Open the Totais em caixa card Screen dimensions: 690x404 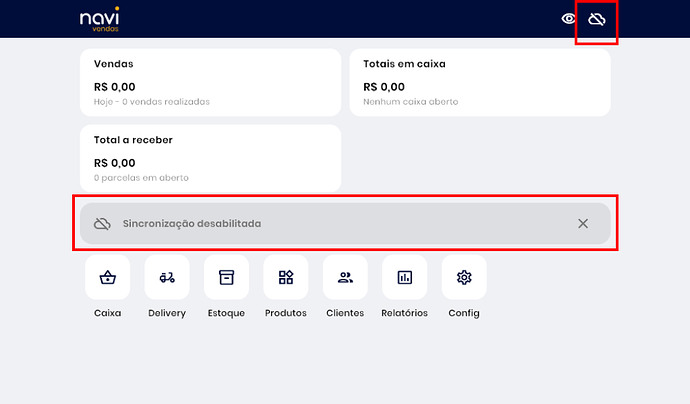(479, 81)
